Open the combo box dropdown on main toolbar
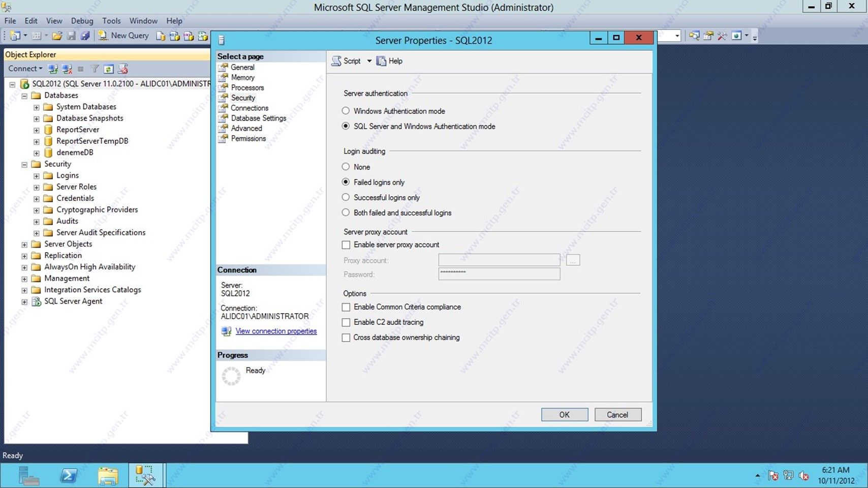This screenshot has height=488, width=868. pos(677,36)
